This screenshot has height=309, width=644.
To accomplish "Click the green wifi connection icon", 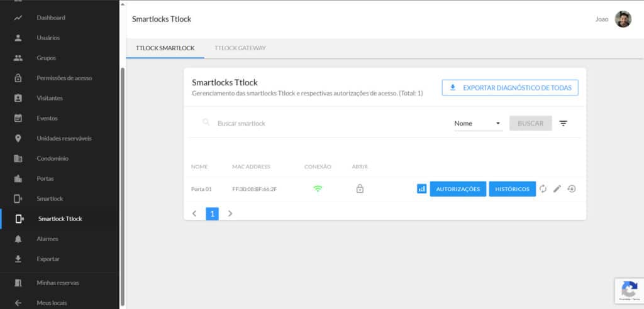I will (x=318, y=189).
